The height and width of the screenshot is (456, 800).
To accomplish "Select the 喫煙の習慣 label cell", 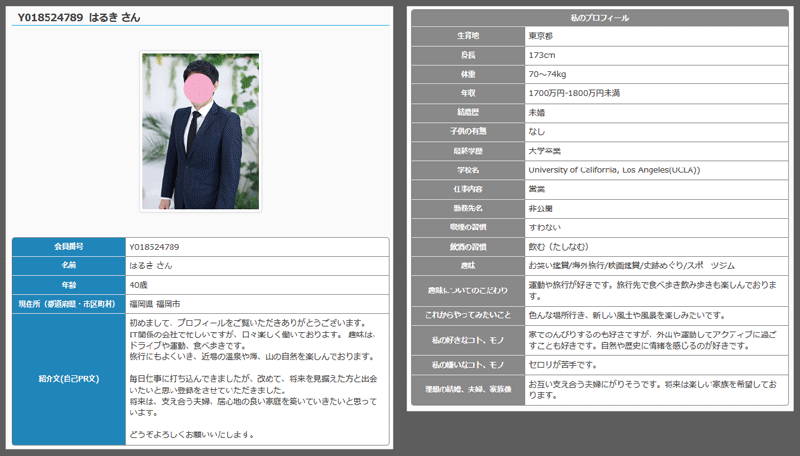I will (x=468, y=227).
